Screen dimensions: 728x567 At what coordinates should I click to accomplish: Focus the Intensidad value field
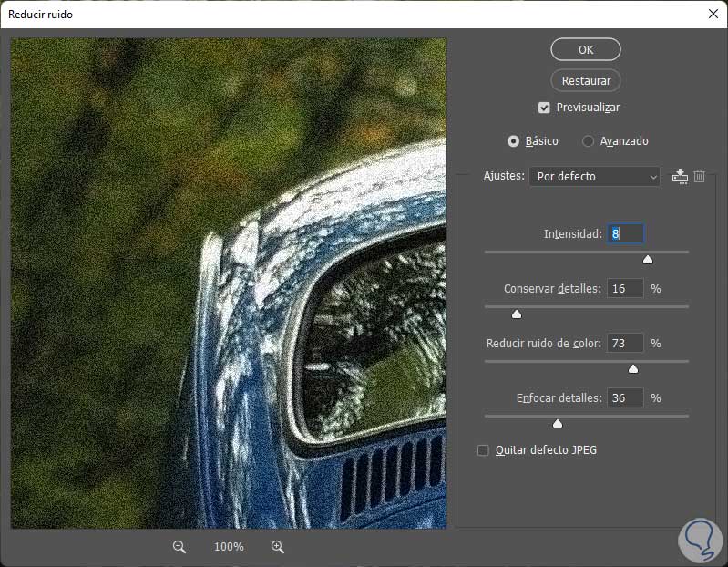[x=625, y=233]
